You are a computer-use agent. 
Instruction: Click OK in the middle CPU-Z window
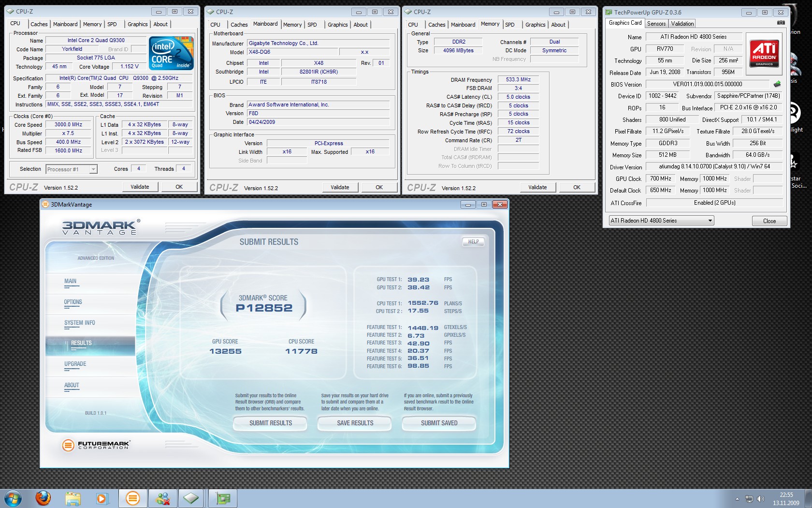379,187
